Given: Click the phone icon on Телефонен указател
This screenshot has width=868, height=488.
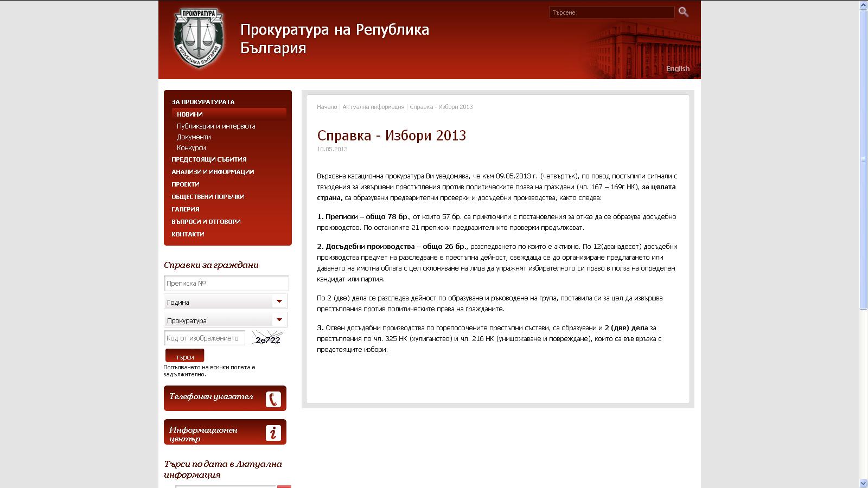Looking at the screenshot, I should pos(273,399).
